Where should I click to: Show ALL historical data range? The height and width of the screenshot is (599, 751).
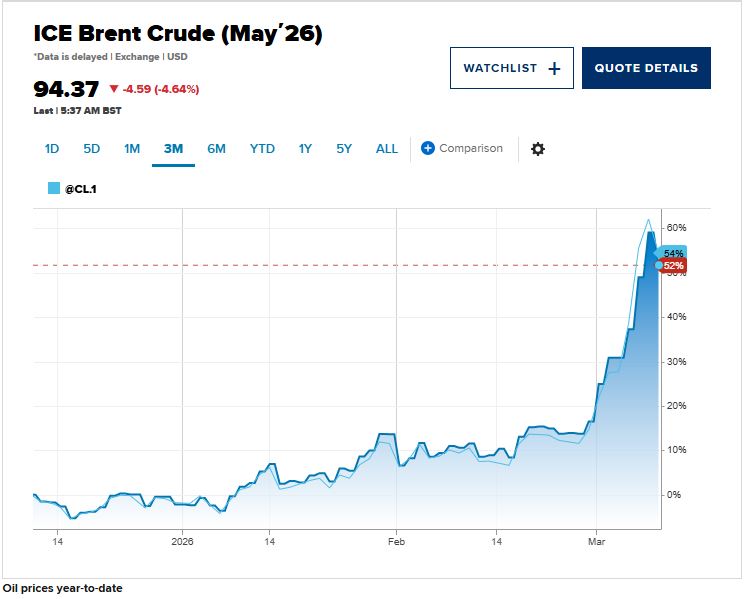(x=387, y=149)
